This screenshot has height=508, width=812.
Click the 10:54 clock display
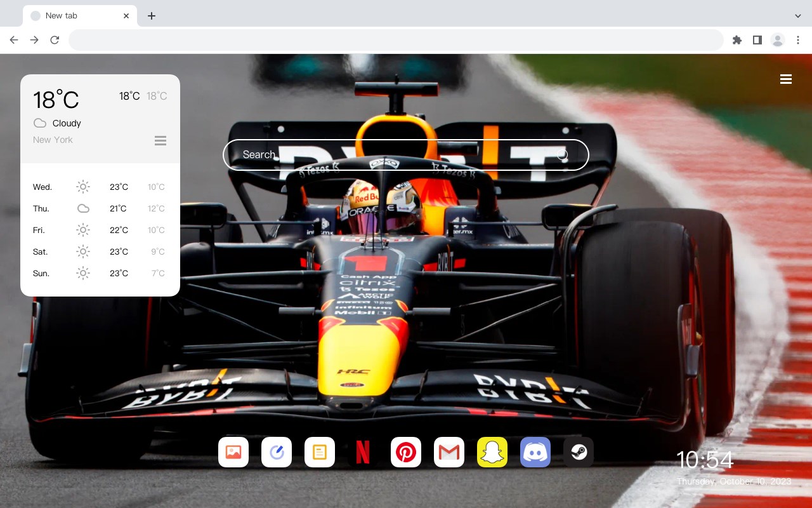click(x=705, y=460)
